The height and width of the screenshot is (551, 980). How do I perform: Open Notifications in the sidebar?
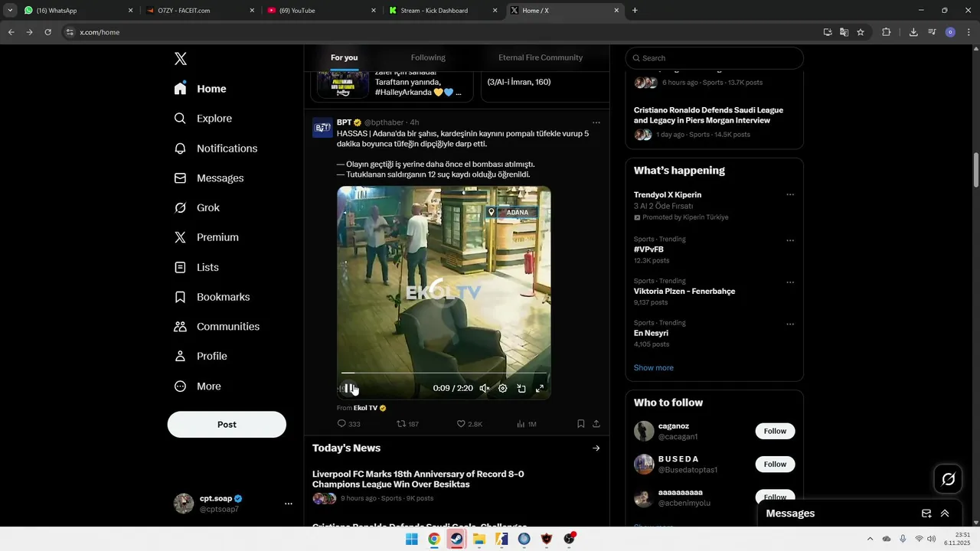[216, 148]
